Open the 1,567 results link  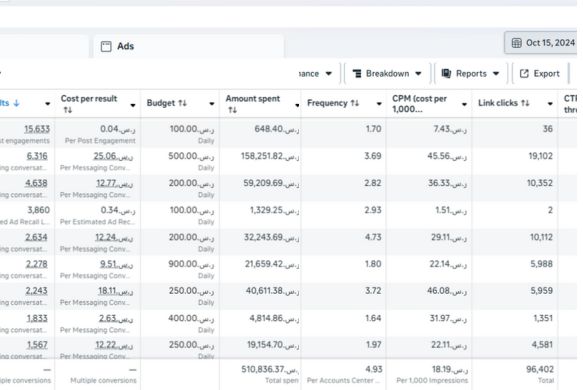coord(37,345)
